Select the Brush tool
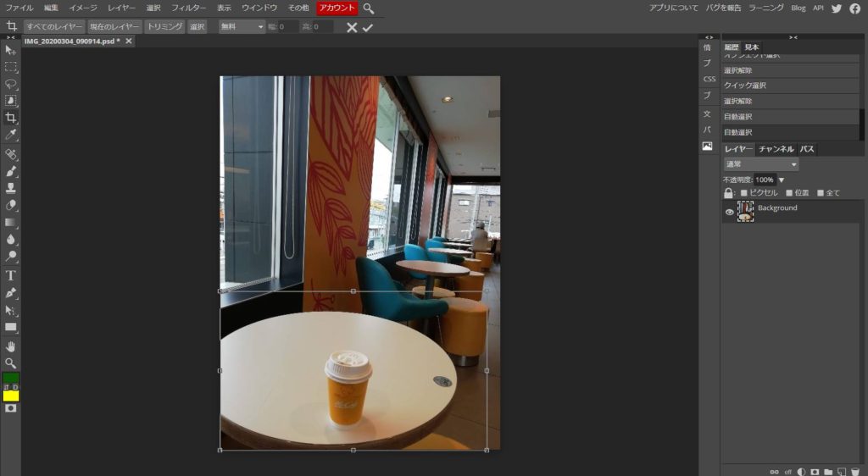The height and width of the screenshot is (476, 868). tap(10, 171)
